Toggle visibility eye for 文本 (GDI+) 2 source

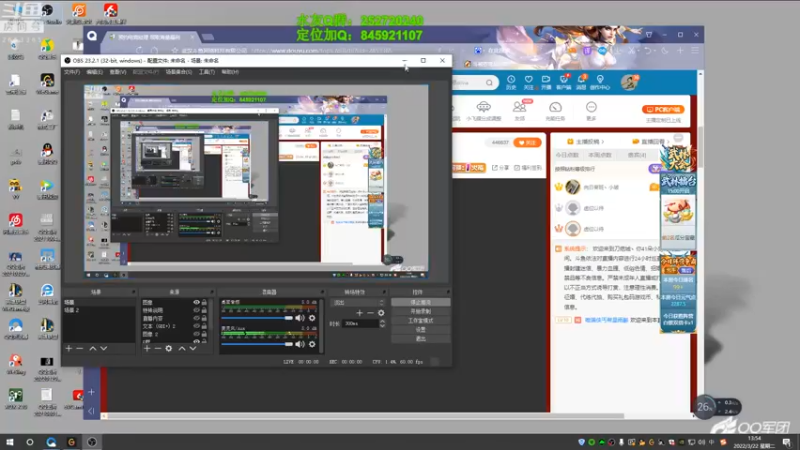196,326
